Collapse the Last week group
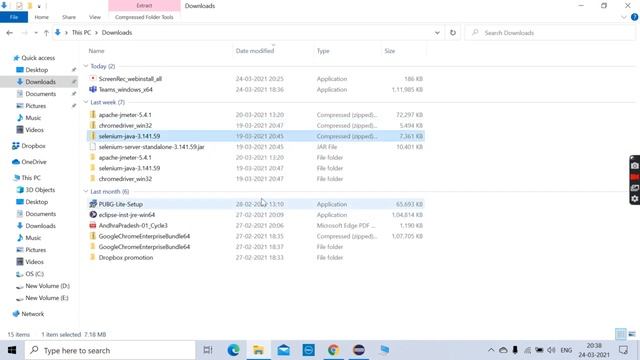Viewport: 640px width, 360px height. coord(86,102)
